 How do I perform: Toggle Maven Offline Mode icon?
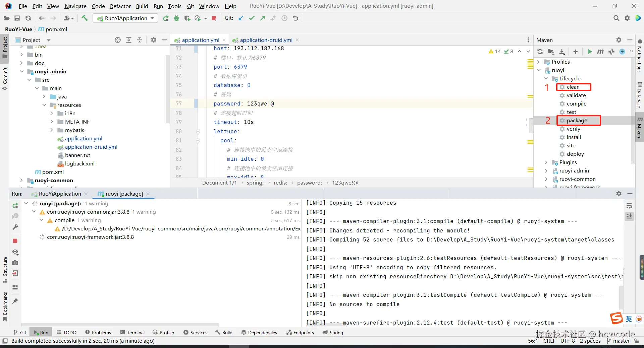tap(611, 52)
